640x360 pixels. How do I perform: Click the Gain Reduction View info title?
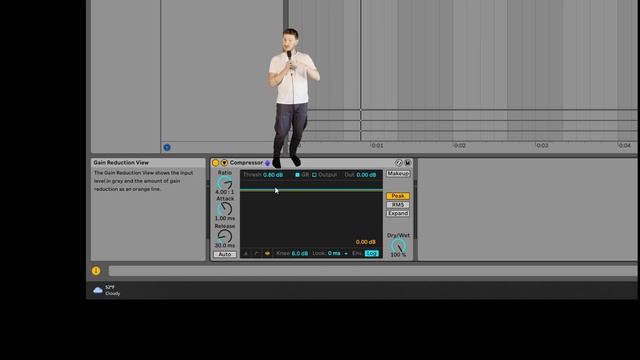(x=121, y=162)
